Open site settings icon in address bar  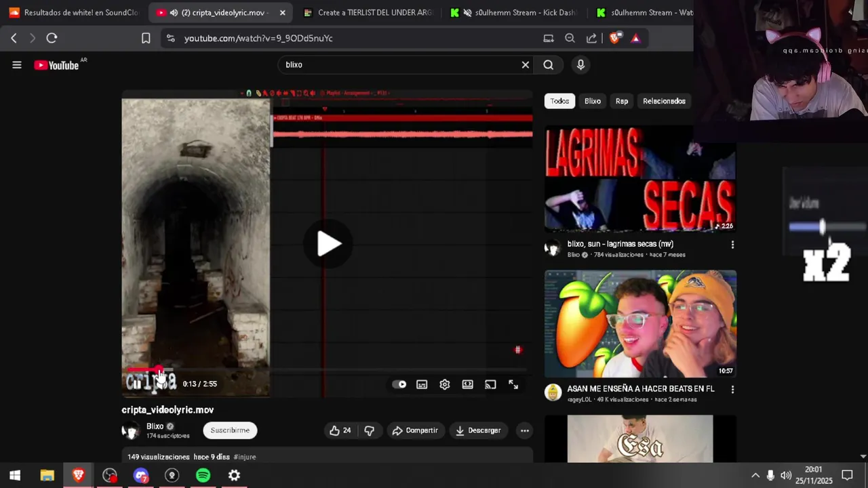170,39
